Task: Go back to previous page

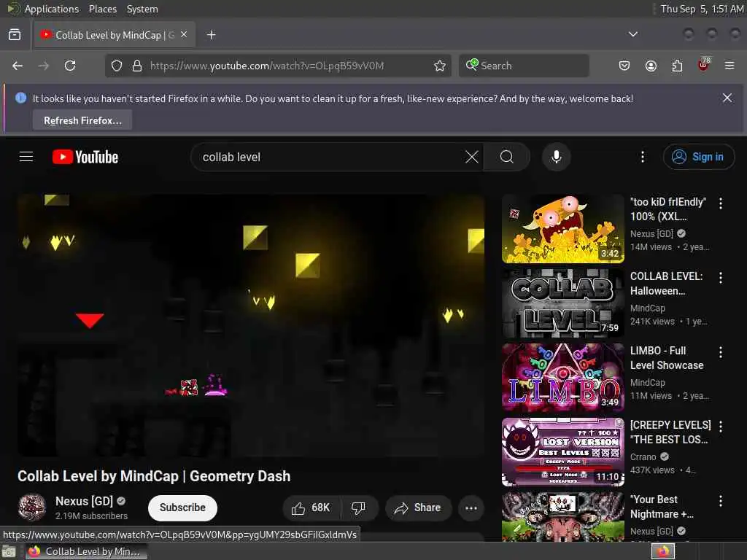Action: click(x=18, y=66)
